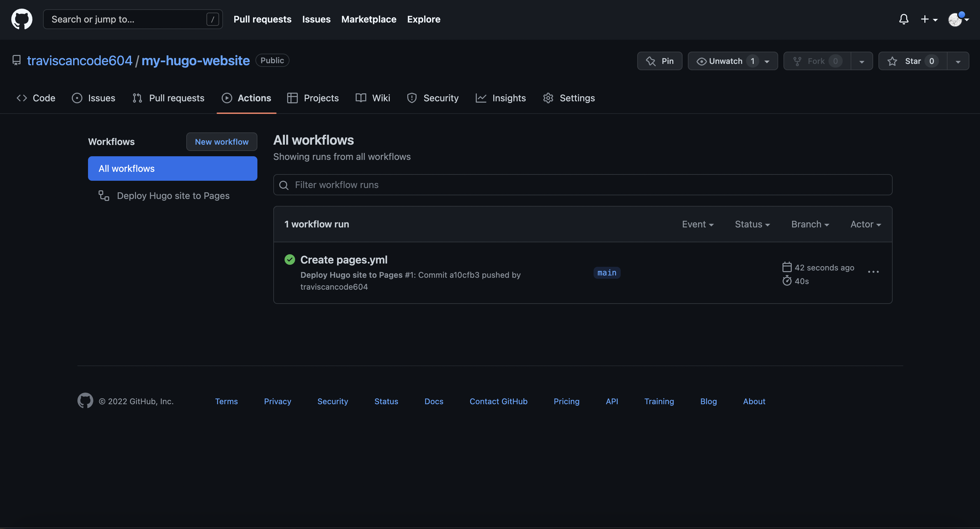Switch to the repository Security tab
The image size is (980, 529).
pos(432,98)
